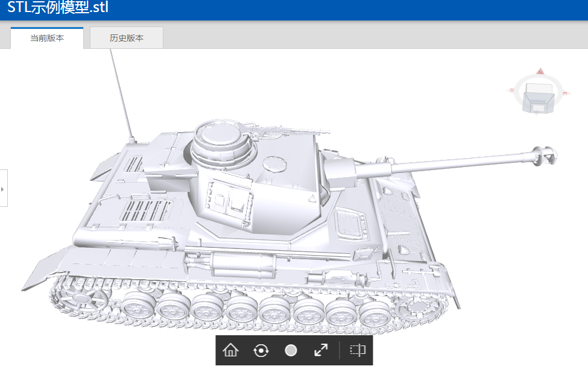Reset view with the home icon
This screenshot has width=588, height=369.
tap(230, 350)
